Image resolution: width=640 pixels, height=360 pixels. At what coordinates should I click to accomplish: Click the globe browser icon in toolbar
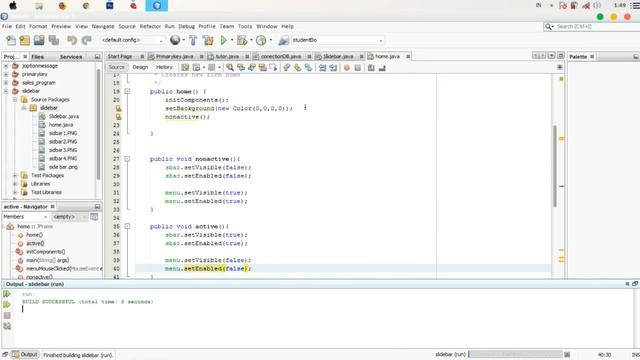175,40
